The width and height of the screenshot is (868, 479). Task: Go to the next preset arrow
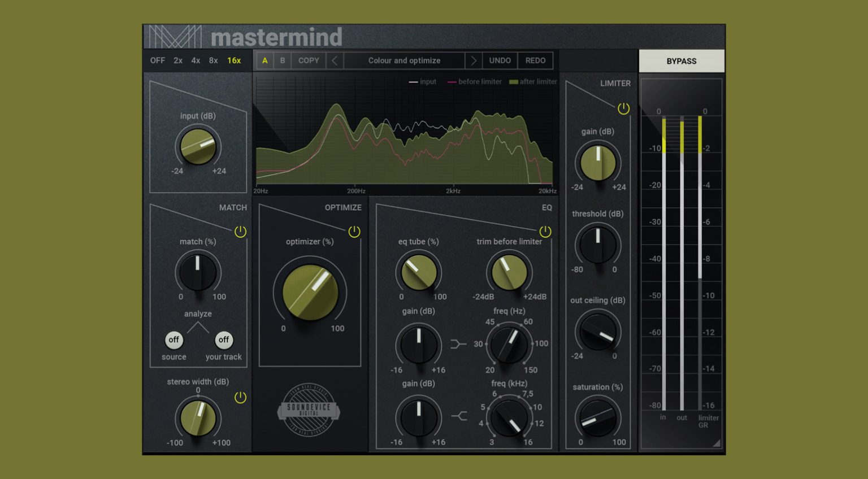click(x=474, y=60)
